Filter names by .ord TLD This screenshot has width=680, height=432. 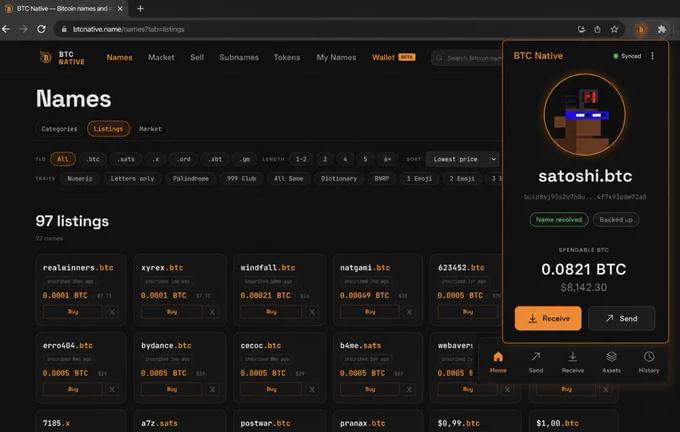tap(184, 159)
